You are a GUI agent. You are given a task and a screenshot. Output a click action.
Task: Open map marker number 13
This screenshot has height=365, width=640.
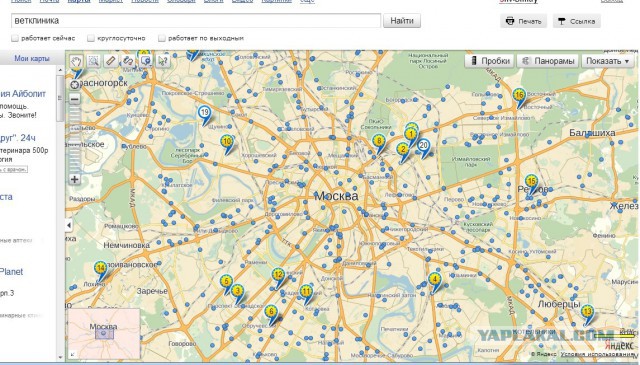(587, 313)
